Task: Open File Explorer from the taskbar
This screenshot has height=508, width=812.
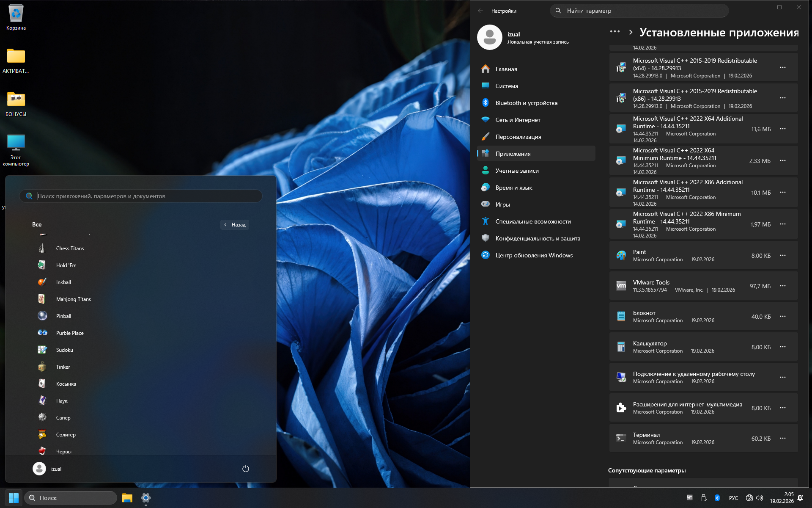Action: click(127, 498)
